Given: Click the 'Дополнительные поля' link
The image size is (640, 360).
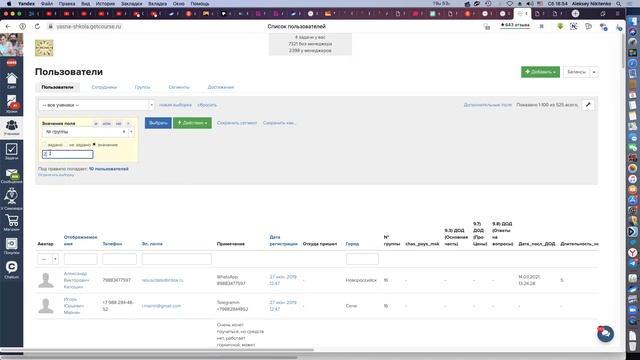Looking at the screenshot, I should click(x=487, y=105).
